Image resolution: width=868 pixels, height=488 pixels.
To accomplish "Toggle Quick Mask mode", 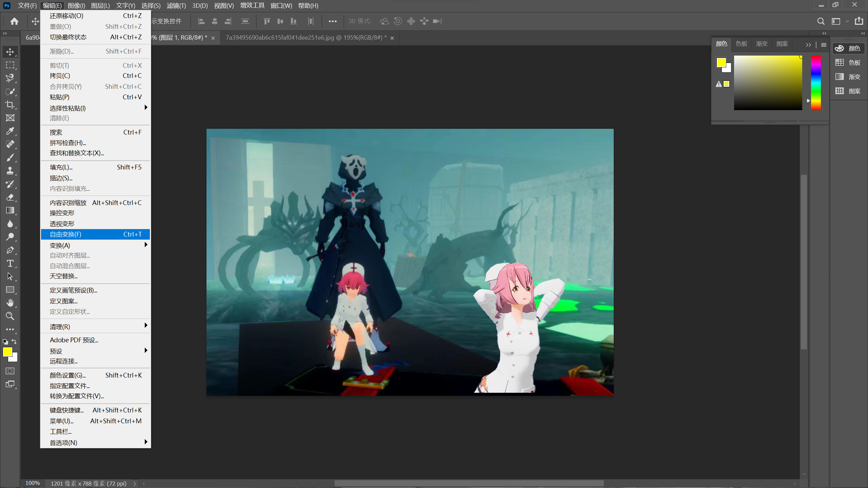I will (10, 371).
